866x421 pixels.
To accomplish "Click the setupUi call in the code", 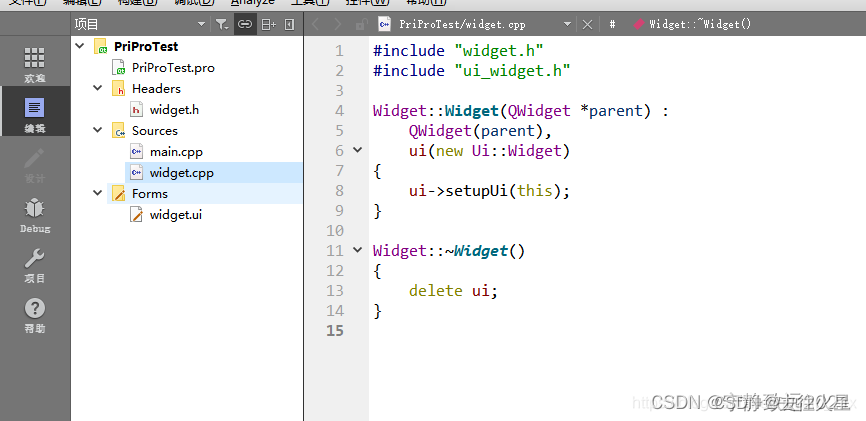I will pyautogui.click(x=477, y=191).
